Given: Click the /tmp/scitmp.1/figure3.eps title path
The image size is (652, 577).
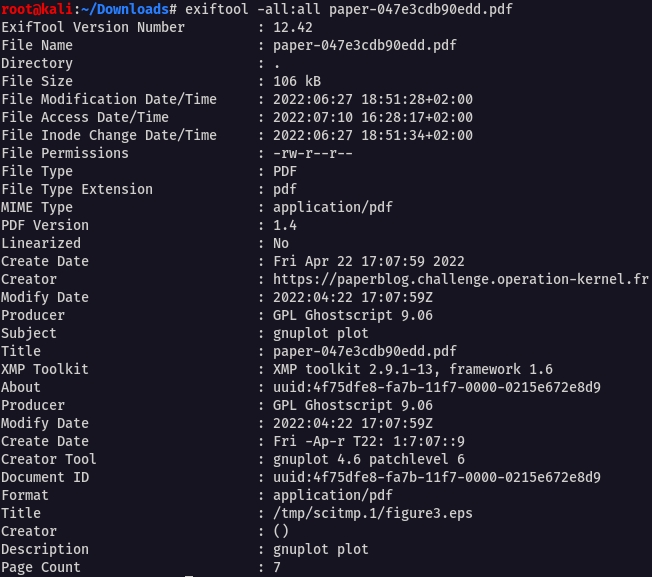Looking at the screenshot, I should click(x=372, y=513).
